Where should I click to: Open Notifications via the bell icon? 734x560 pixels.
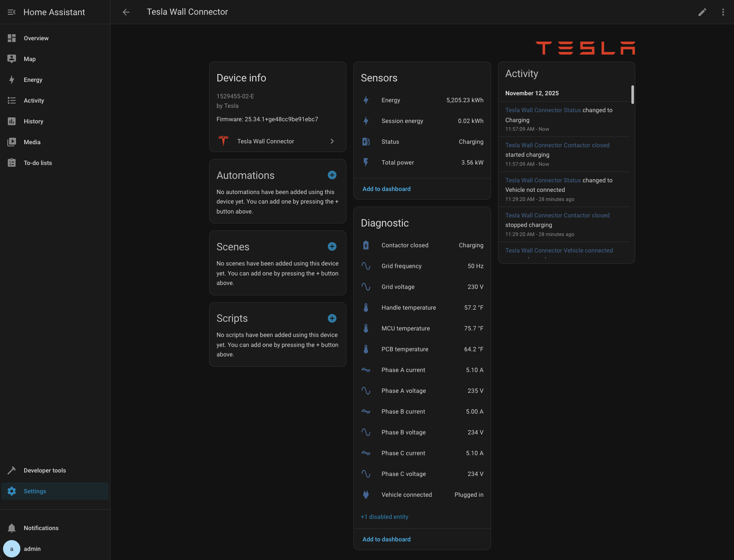(x=12, y=528)
